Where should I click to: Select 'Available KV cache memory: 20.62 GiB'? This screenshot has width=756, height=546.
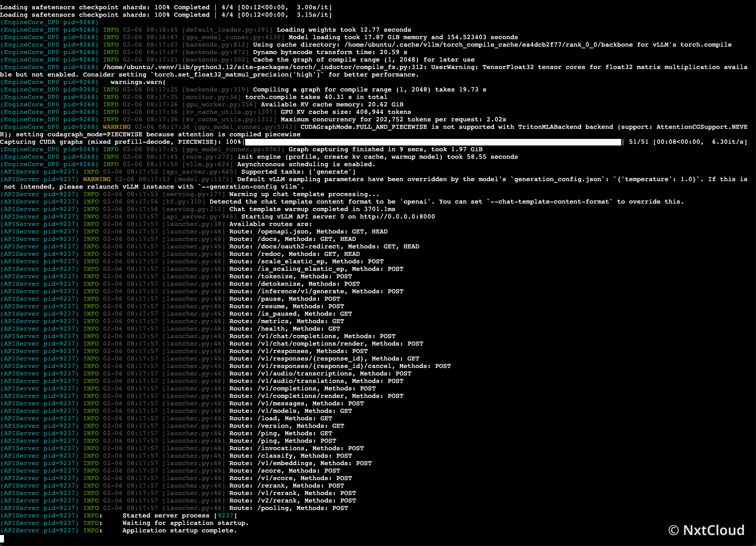click(x=332, y=105)
